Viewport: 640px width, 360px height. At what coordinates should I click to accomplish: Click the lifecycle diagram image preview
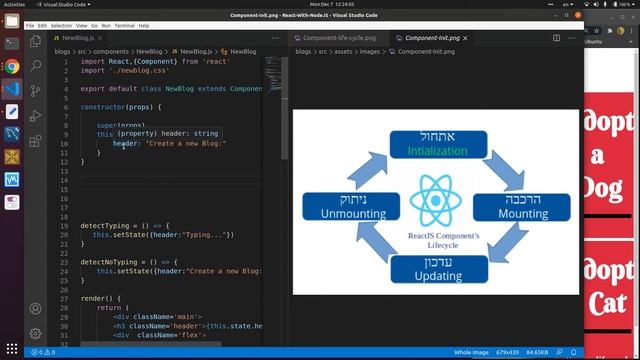pos(436,202)
